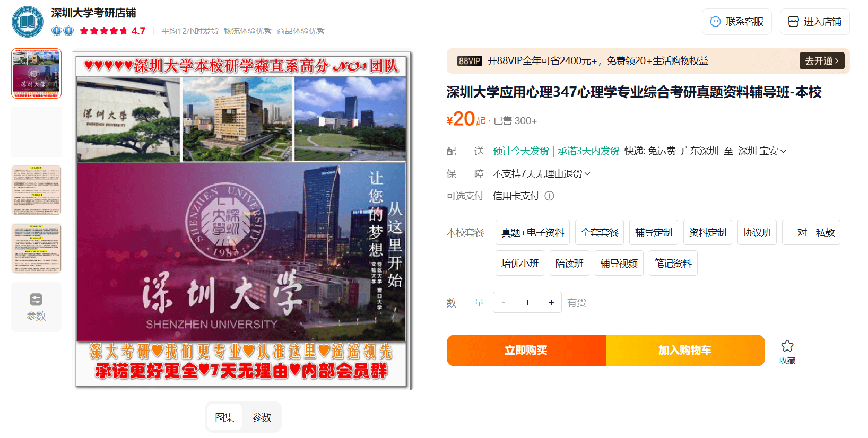This screenshot has height=438, width=868.
Task: Click 立即购买 buy now button
Action: click(x=526, y=351)
